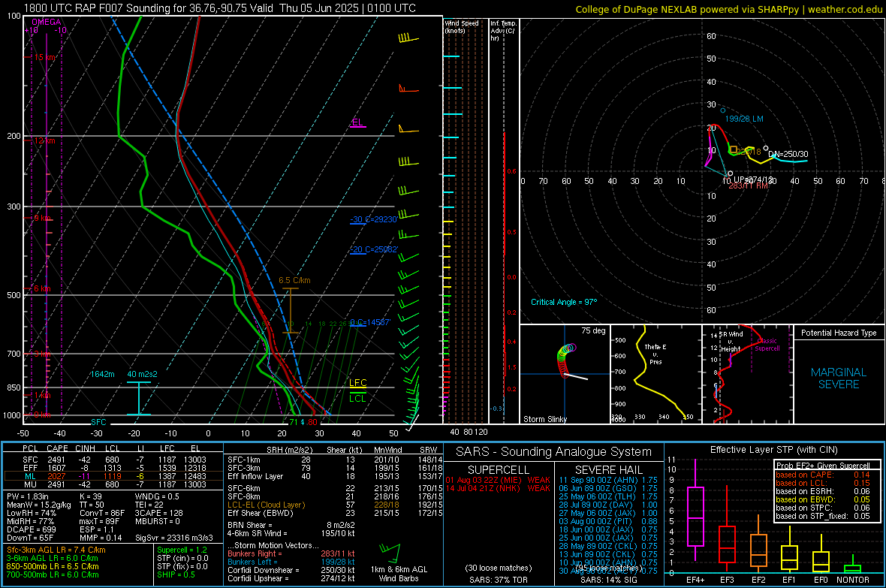Click the Bunkers Left storm motion value

[x=337, y=562]
